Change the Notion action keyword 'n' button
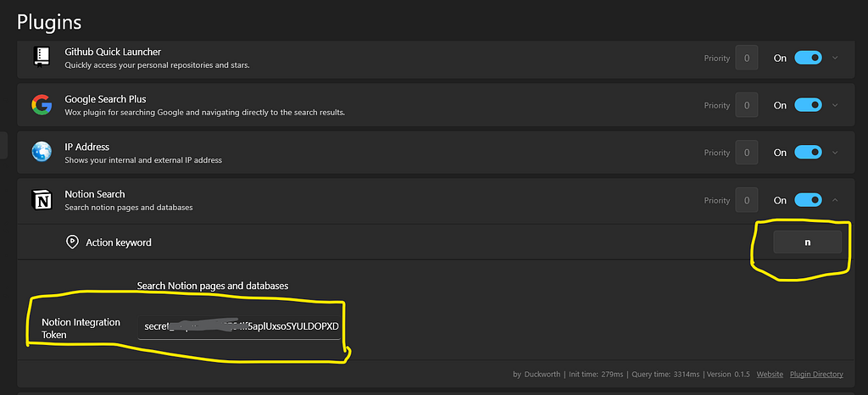Screen dimensions: 868x395 click(807, 242)
